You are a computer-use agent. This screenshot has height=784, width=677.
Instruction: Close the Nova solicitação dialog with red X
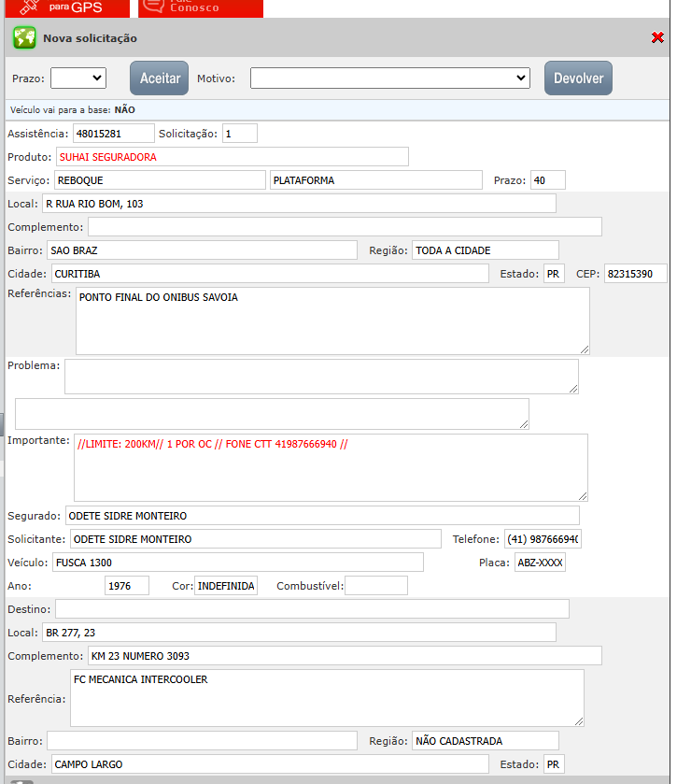coord(657,38)
